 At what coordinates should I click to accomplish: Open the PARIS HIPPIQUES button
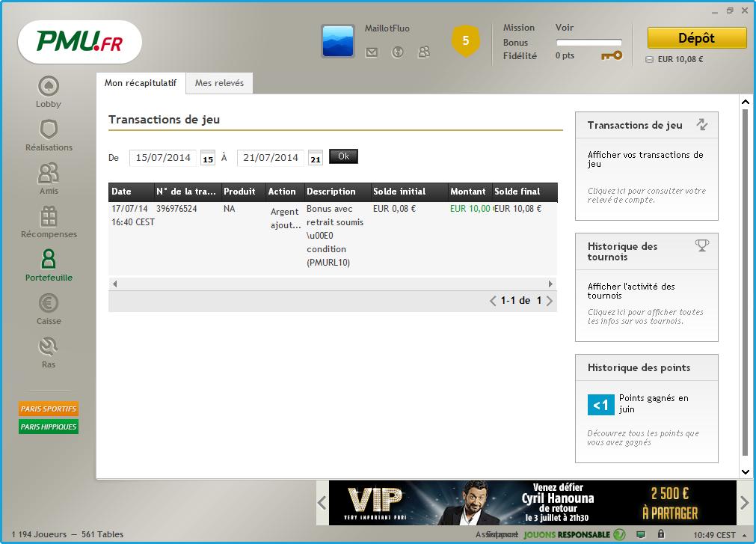48,427
